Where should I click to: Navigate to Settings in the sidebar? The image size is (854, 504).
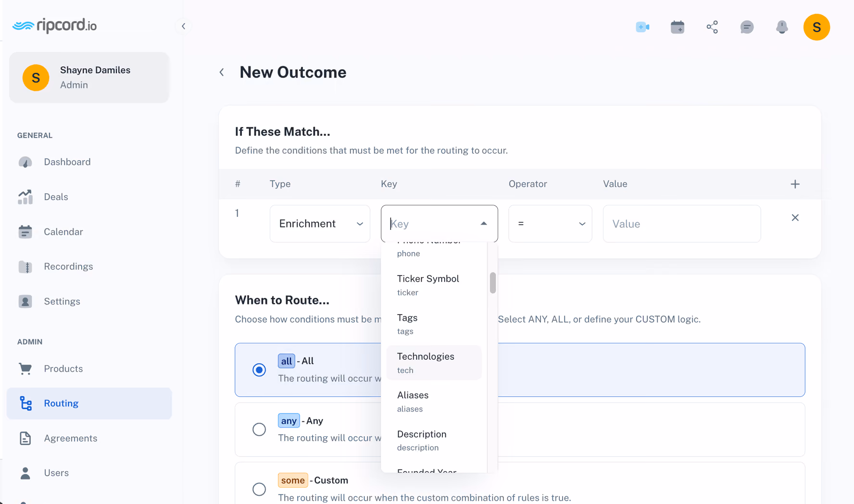(x=89, y=302)
